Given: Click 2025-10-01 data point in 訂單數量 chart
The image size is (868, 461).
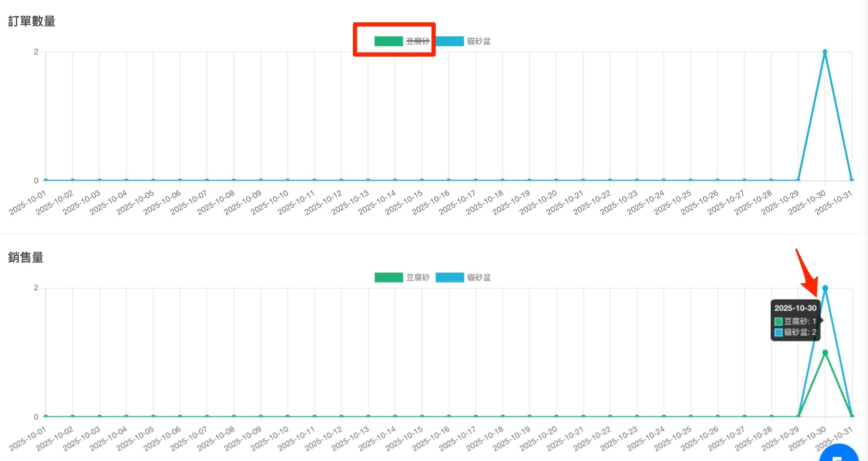Looking at the screenshot, I should [x=46, y=181].
